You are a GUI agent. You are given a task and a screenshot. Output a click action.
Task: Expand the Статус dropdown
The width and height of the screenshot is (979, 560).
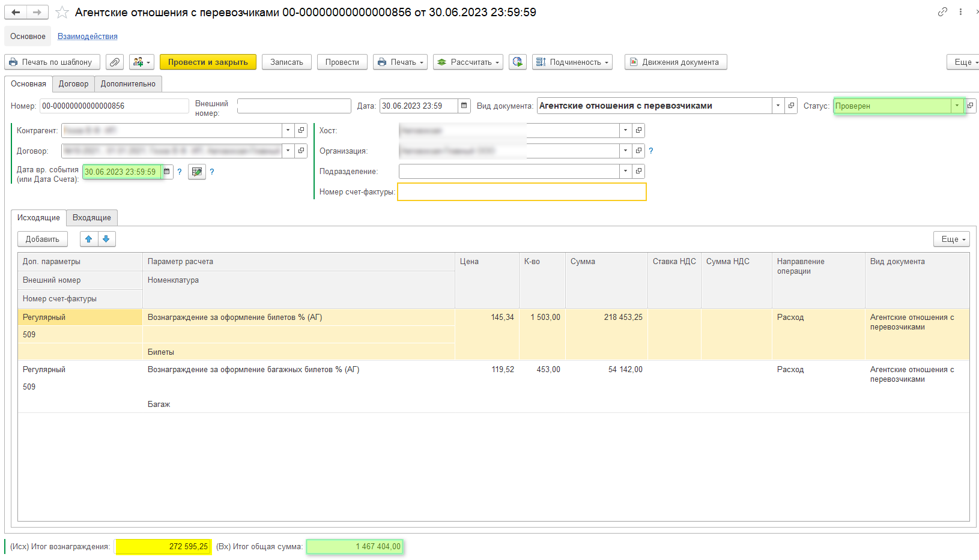(x=957, y=106)
